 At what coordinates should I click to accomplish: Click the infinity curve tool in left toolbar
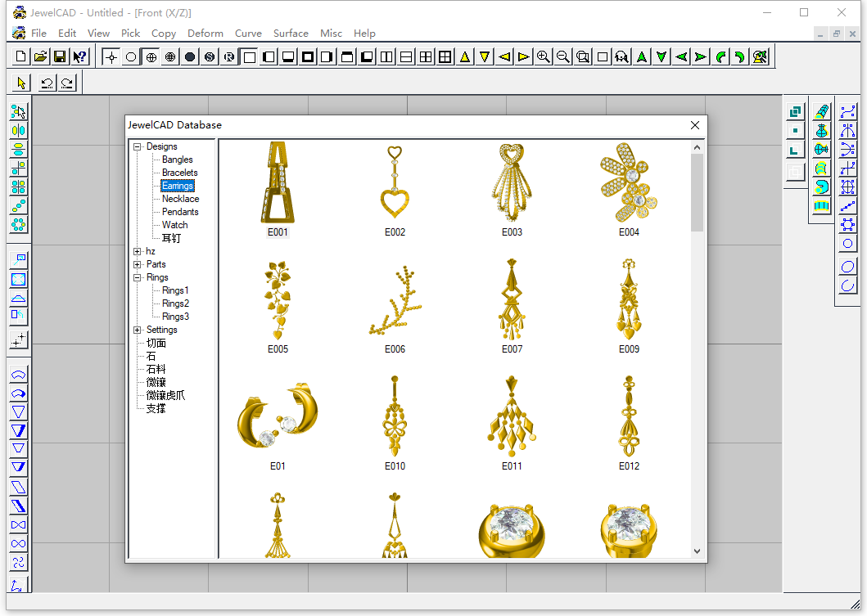(x=18, y=544)
